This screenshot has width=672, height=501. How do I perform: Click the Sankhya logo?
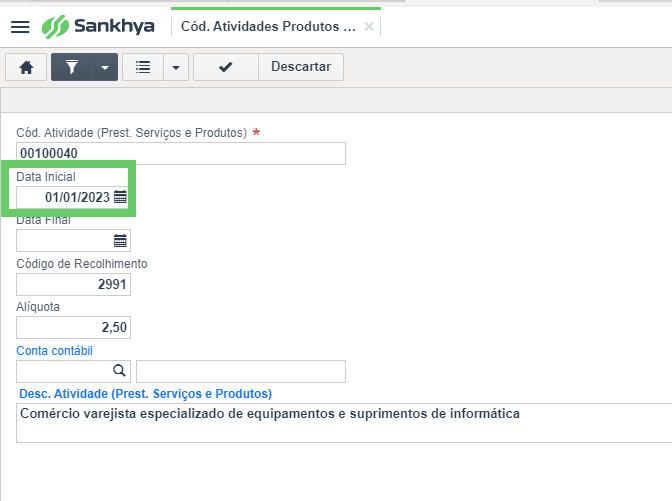coord(98,27)
